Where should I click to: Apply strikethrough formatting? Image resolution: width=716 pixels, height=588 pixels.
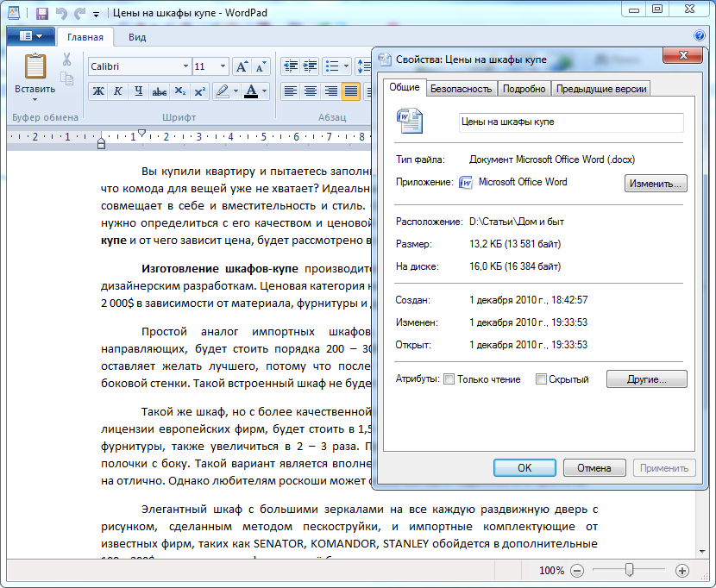coord(159,91)
